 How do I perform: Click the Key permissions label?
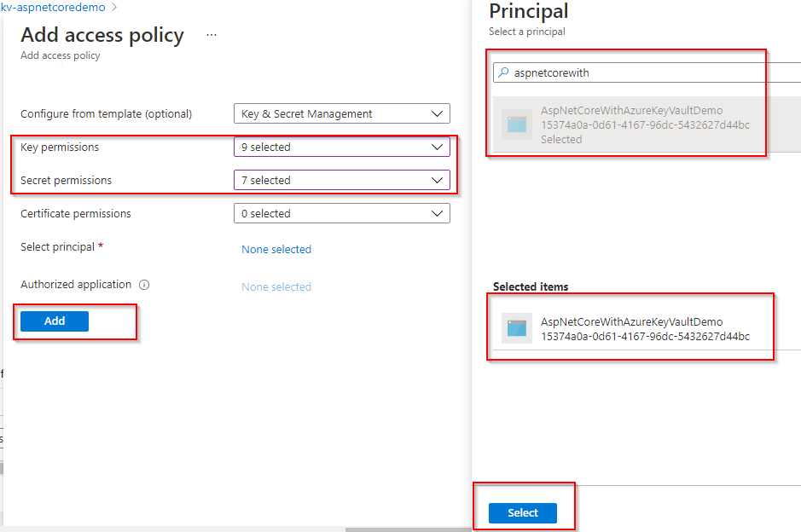[60, 147]
